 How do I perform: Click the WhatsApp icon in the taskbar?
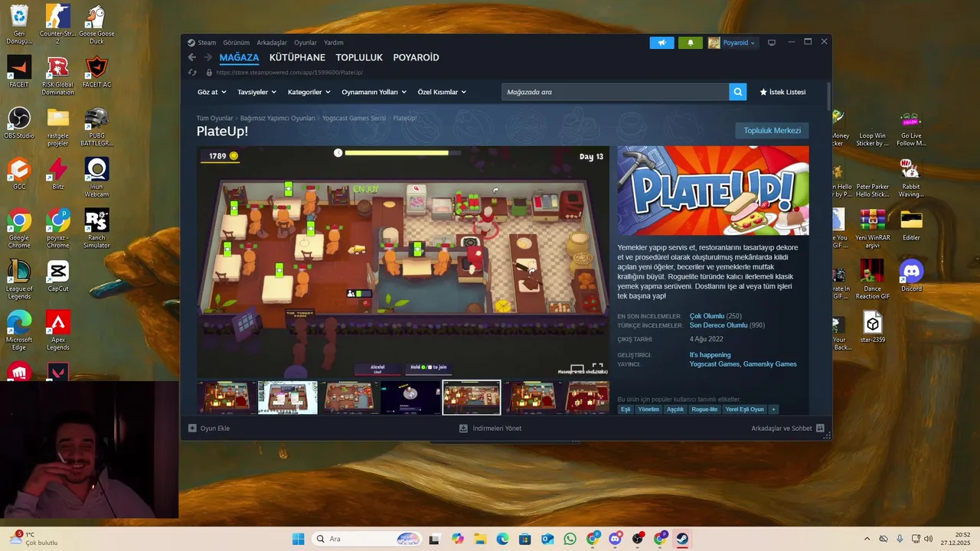pos(570,539)
